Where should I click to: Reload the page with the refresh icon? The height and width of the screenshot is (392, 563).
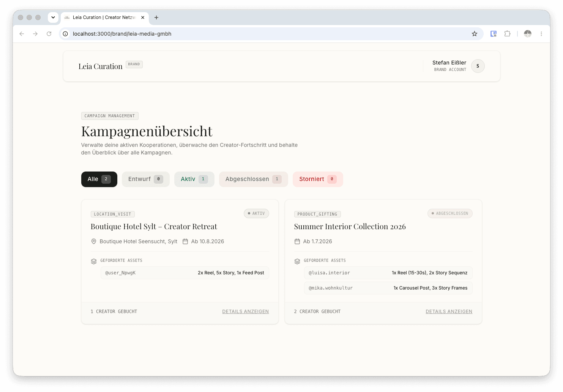point(49,34)
